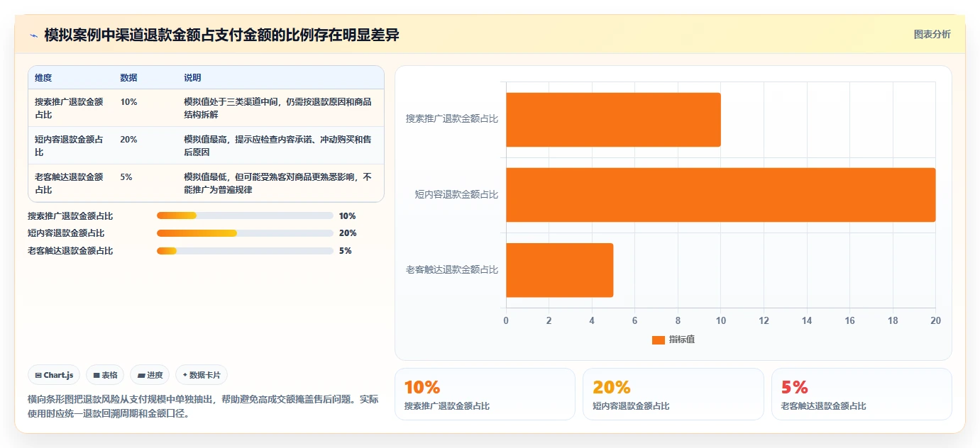Click chart y-axis label 搜索推广退款金额占比
Image resolution: width=980 pixels, height=448 pixels.
(452, 119)
